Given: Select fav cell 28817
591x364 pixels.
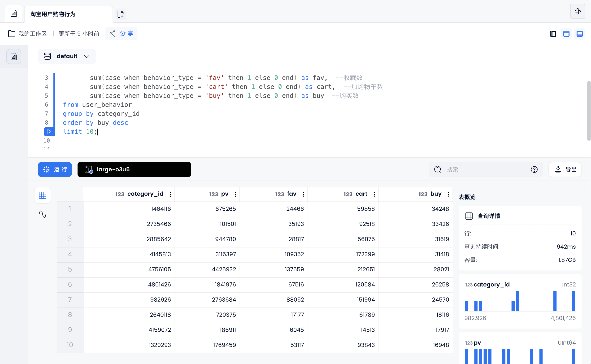Looking at the screenshot, I should click(x=274, y=239).
